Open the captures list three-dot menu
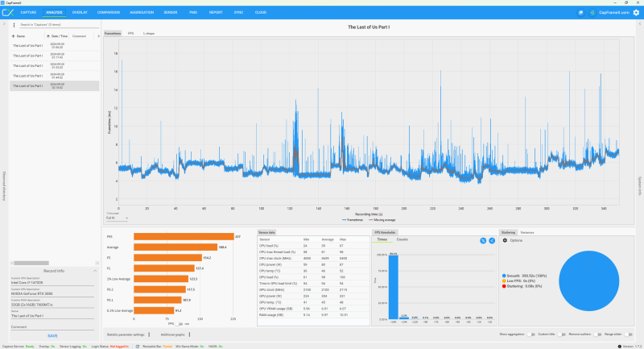644x349 pixels. coord(14,25)
